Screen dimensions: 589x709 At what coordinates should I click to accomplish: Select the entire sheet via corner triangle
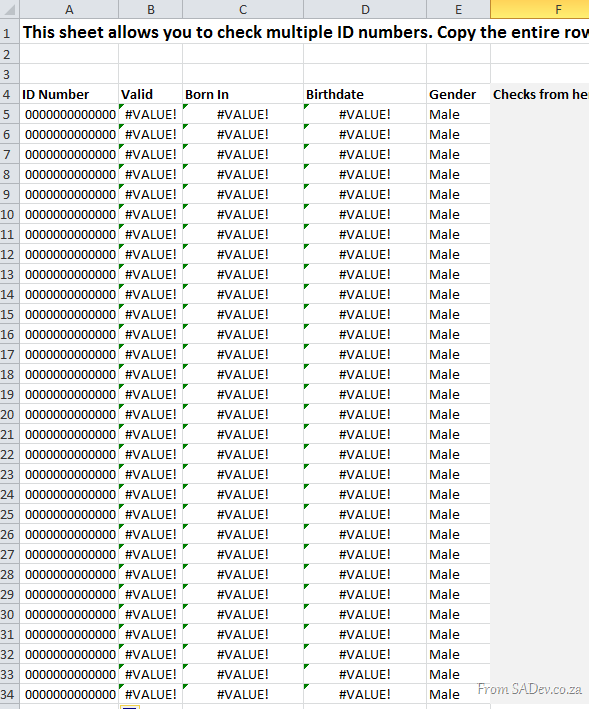pyautogui.click(x=9, y=9)
